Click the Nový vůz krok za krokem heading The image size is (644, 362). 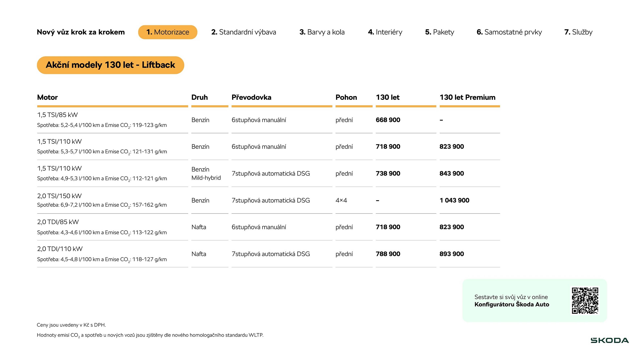(80, 32)
